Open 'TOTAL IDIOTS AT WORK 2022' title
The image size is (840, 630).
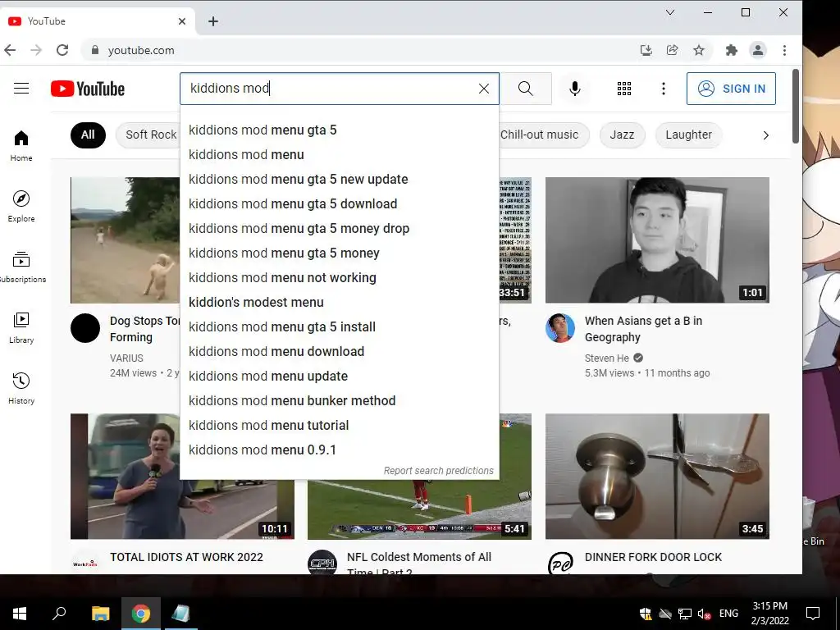(x=186, y=557)
